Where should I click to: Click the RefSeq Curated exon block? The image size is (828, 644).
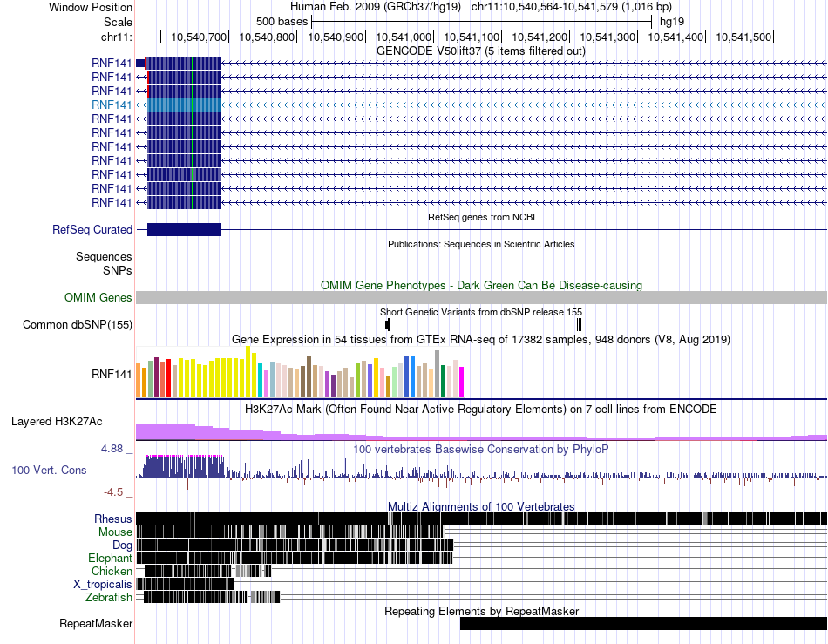point(184,229)
